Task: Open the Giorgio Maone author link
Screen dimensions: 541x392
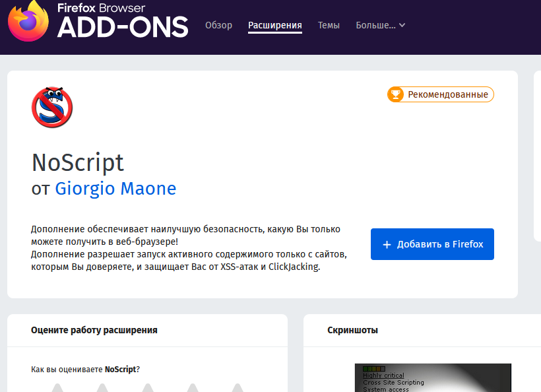Action: pyautogui.click(x=115, y=189)
